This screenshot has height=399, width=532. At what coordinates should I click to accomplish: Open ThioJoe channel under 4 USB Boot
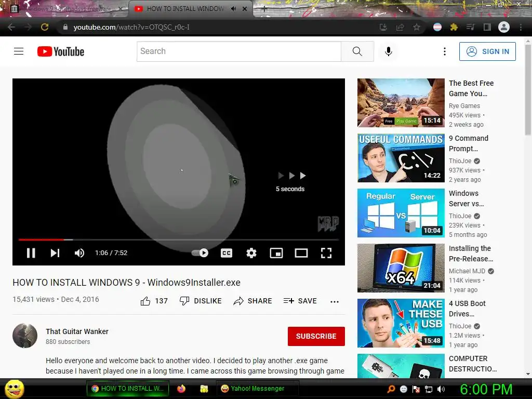(460, 326)
